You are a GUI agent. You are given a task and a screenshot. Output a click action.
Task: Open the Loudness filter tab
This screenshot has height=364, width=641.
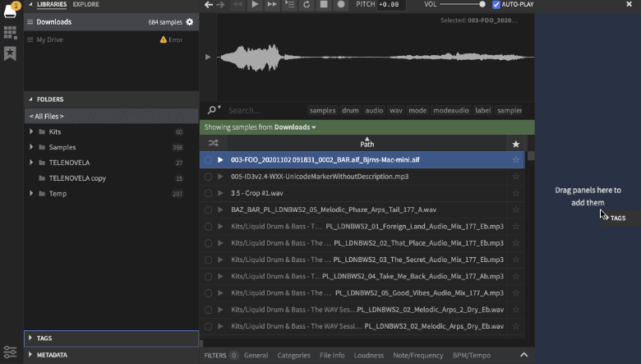[x=369, y=356]
